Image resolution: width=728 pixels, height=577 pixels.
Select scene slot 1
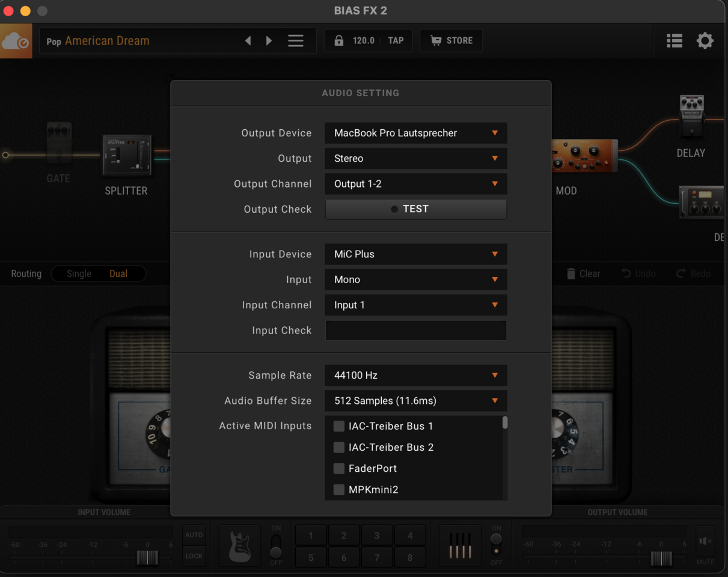tap(311, 535)
